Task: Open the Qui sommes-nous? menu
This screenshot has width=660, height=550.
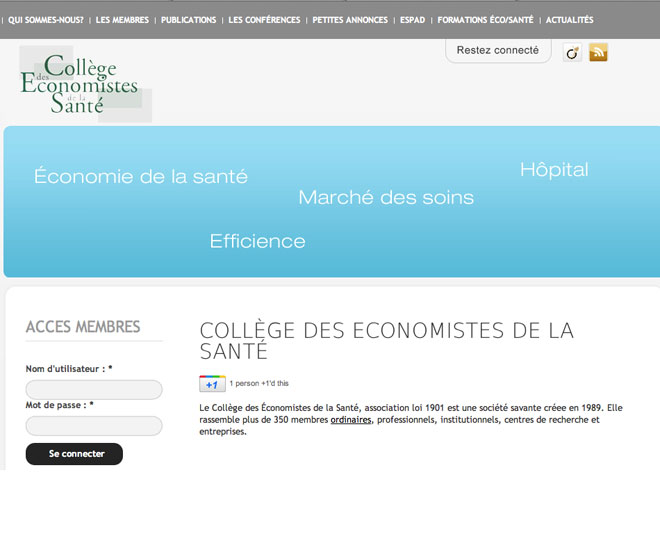Action: (x=46, y=20)
